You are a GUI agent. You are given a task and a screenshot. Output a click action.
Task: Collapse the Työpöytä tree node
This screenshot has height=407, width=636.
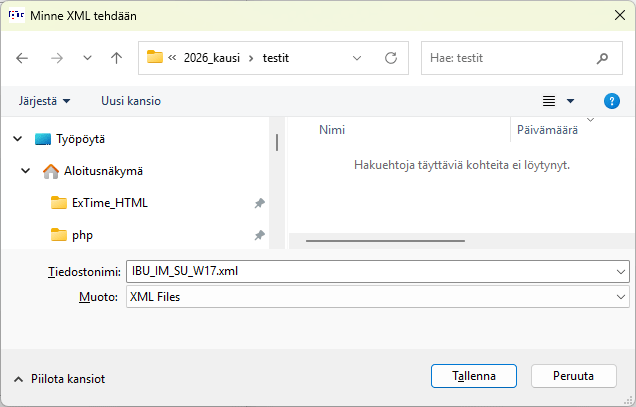(x=17, y=139)
